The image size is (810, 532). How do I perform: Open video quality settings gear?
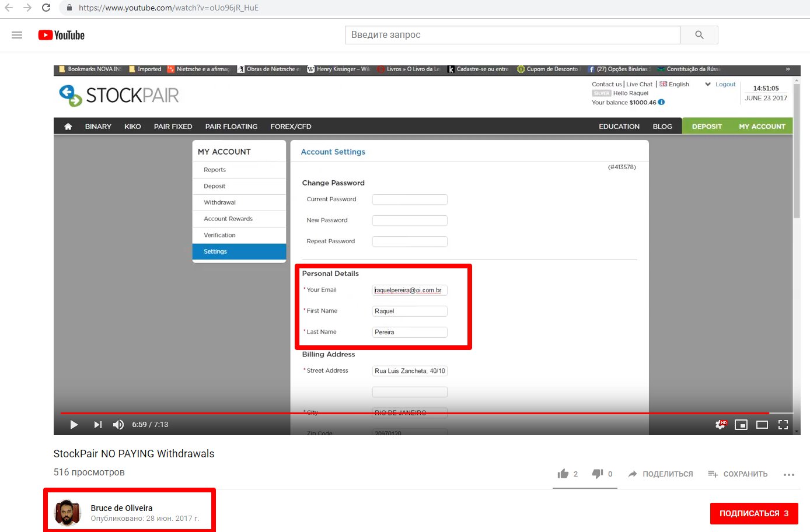(721, 425)
